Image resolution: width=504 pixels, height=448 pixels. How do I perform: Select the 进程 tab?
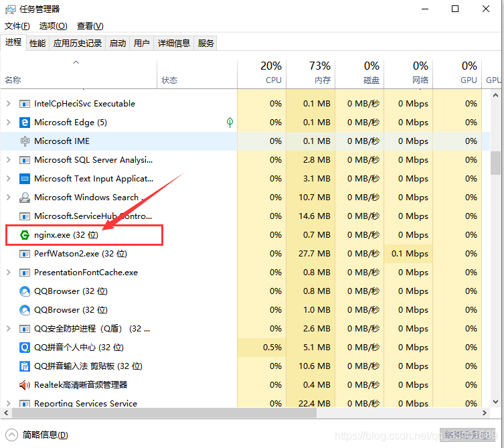tap(13, 42)
